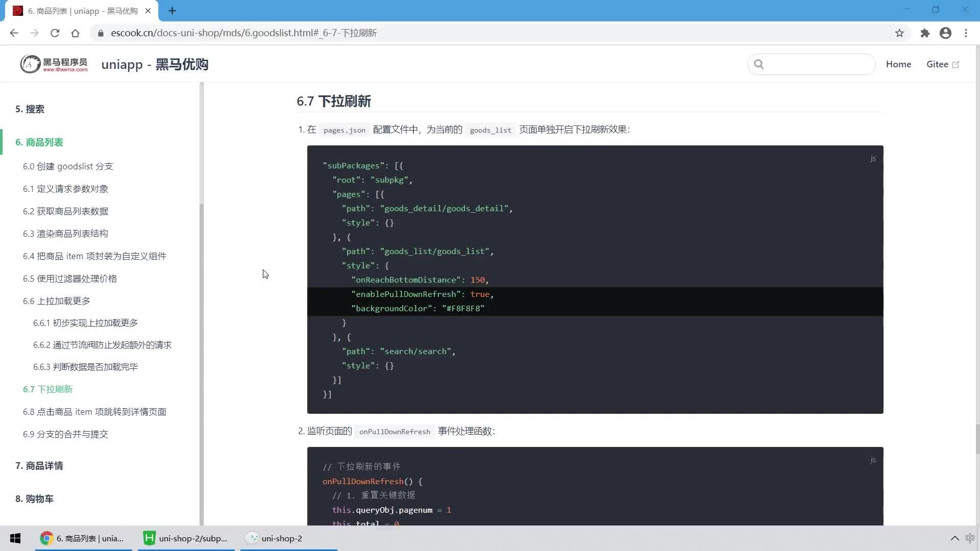
Task: Select active item 6.7 下拉刷新
Action: point(47,389)
